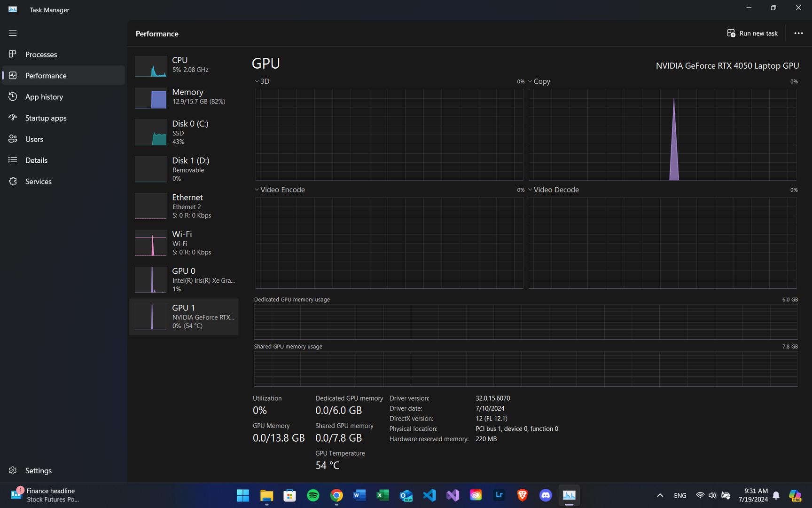This screenshot has width=812, height=508.
Task: Open the Copy engine graph dropdown
Action: 539,81
